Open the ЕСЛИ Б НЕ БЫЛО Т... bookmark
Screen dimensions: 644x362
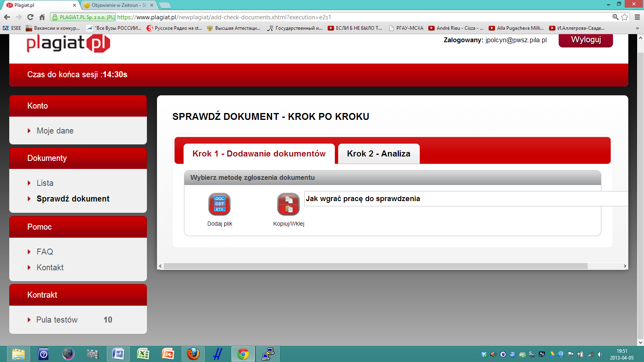(x=355, y=28)
